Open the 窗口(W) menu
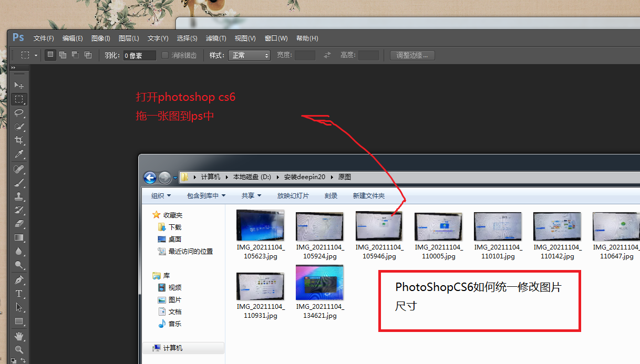 coord(276,38)
